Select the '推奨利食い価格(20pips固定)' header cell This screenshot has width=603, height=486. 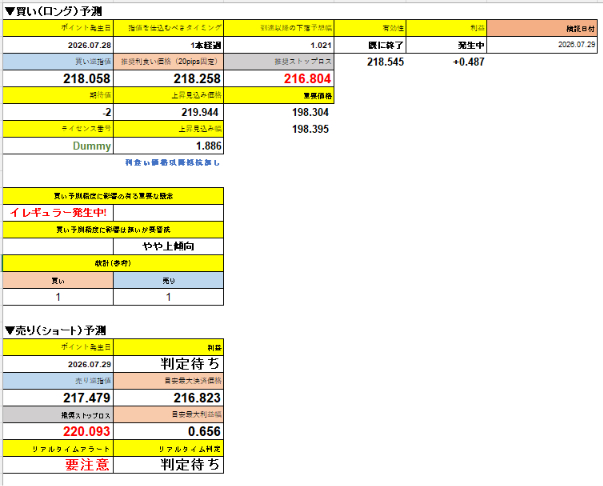168,62
